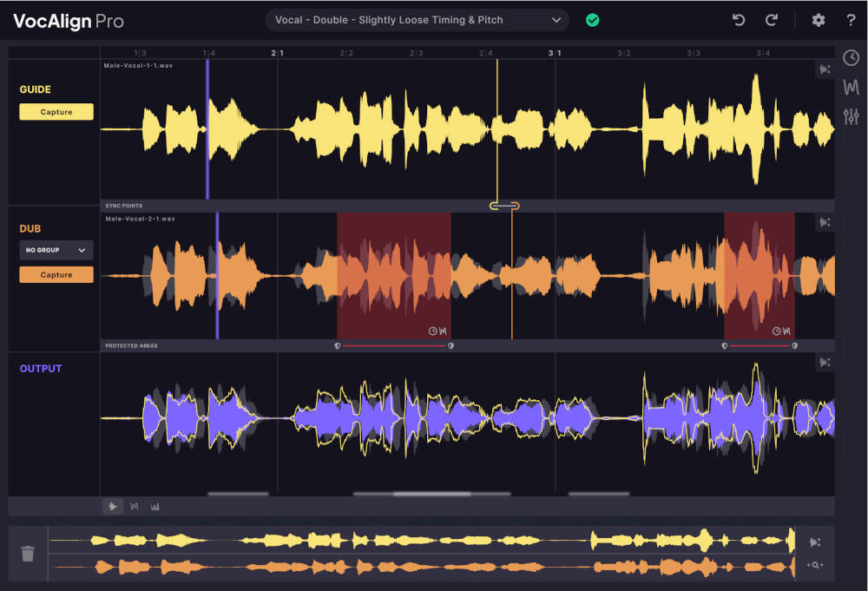This screenshot has height=591, width=868.
Task: Open the settings gear in top bar
Action: (x=818, y=19)
